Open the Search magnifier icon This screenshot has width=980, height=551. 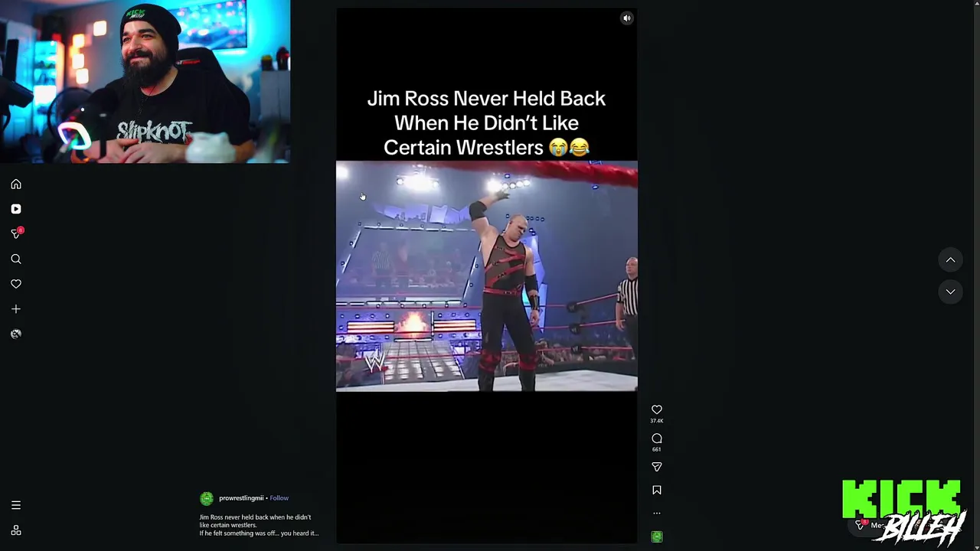pyautogui.click(x=16, y=259)
